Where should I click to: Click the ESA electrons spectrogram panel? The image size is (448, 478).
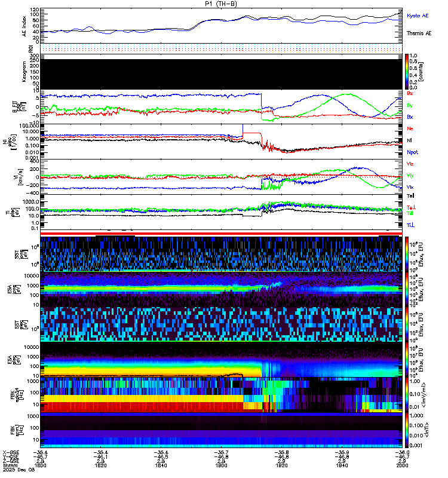(x=221, y=360)
